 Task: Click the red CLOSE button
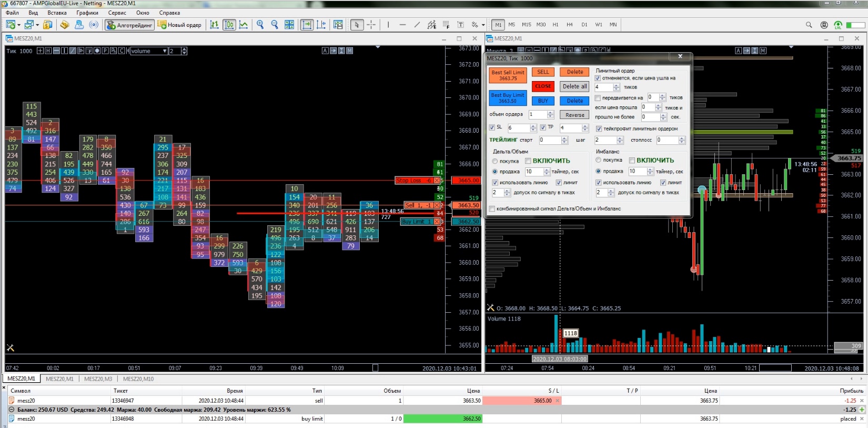[543, 86]
